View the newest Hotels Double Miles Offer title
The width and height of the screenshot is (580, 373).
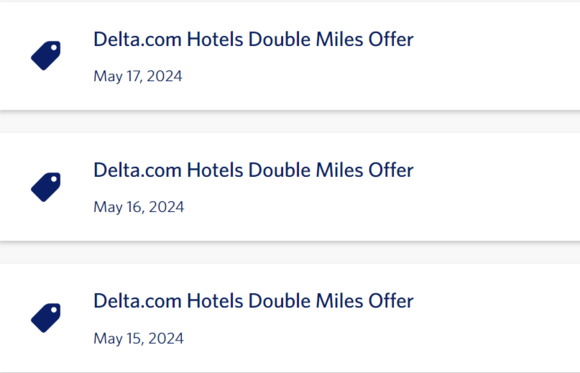point(253,39)
